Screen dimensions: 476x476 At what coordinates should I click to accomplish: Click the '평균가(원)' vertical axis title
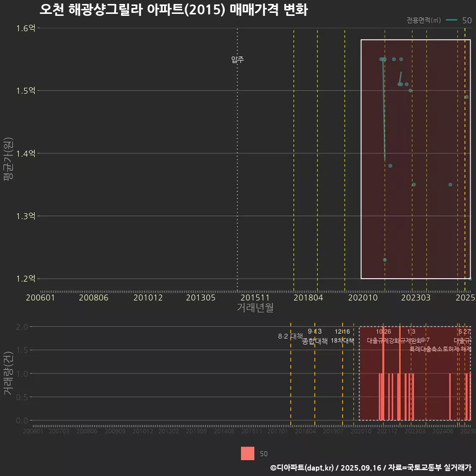(8, 159)
